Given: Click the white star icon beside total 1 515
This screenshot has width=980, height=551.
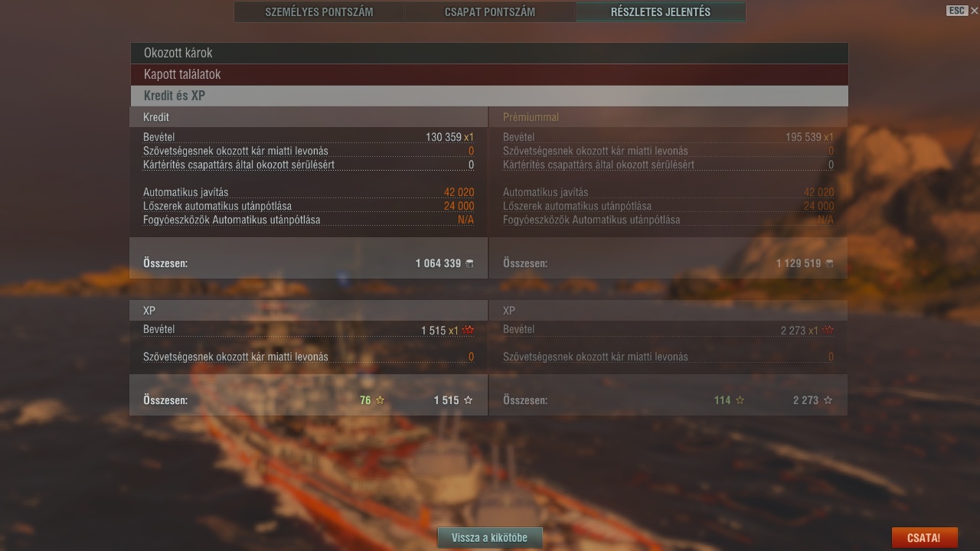Looking at the screenshot, I should pyautogui.click(x=469, y=400).
